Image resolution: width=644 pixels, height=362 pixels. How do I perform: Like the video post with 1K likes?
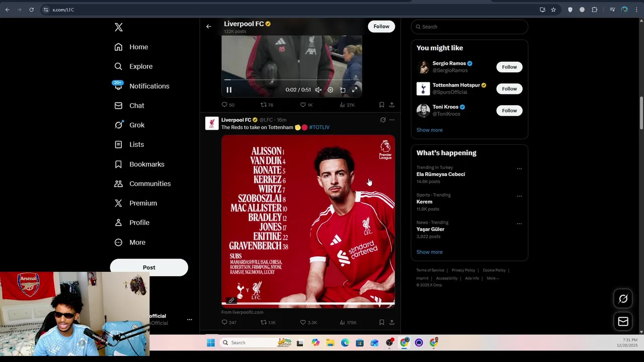306,105
